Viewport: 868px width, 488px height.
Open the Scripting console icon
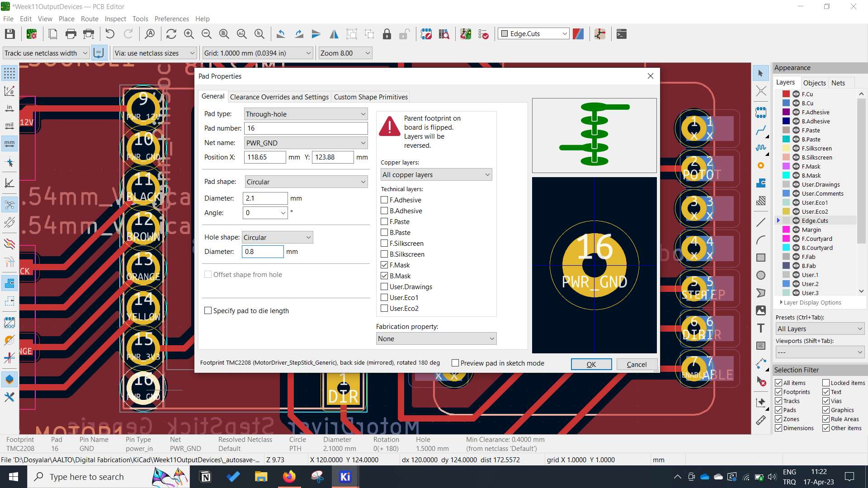(622, 34)
